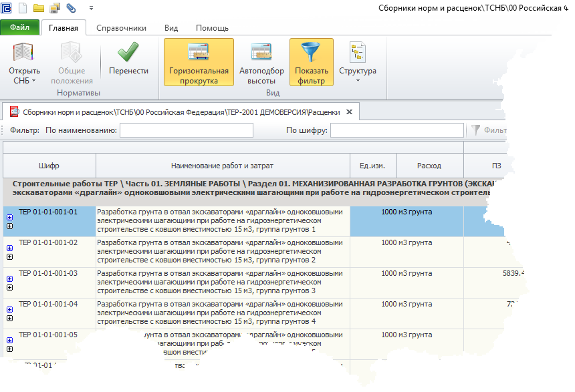Screen dimensions: 575x392
Task: Click the save all disks icon
Action: pos(54,9)
